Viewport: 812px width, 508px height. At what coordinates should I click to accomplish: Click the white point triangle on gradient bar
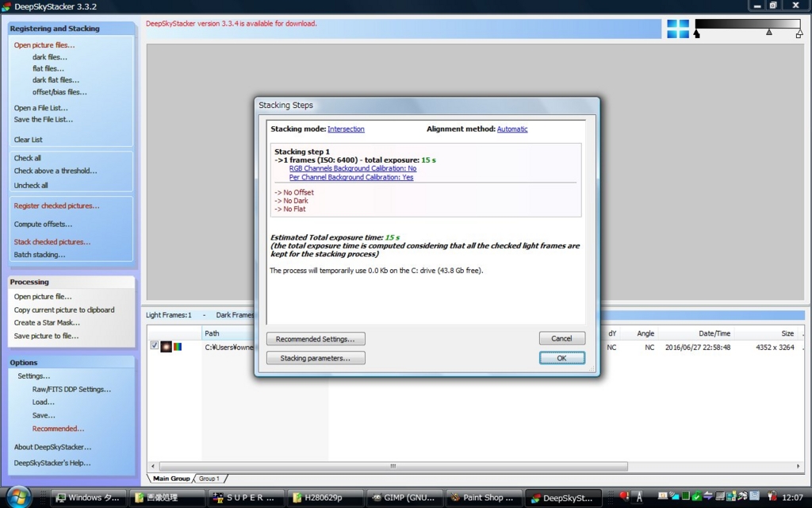click(799, 33)
